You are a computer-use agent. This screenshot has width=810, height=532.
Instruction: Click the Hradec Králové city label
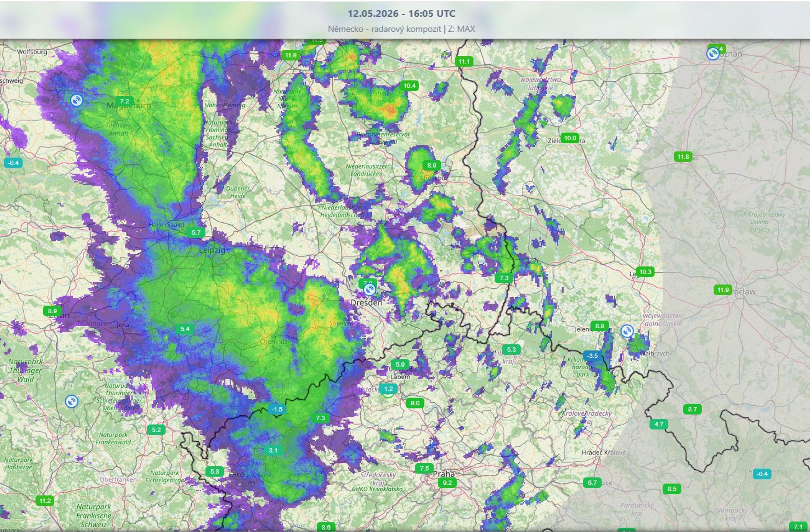tap(603, 452)
